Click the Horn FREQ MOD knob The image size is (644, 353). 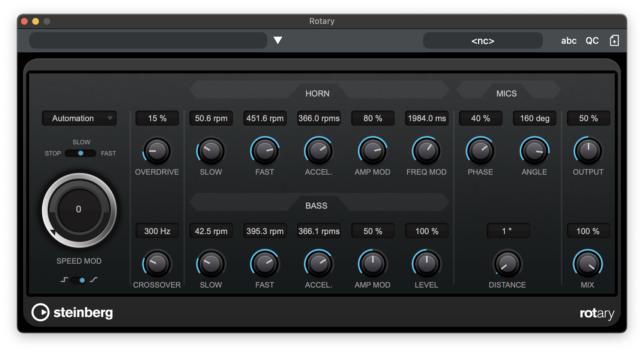426,151
